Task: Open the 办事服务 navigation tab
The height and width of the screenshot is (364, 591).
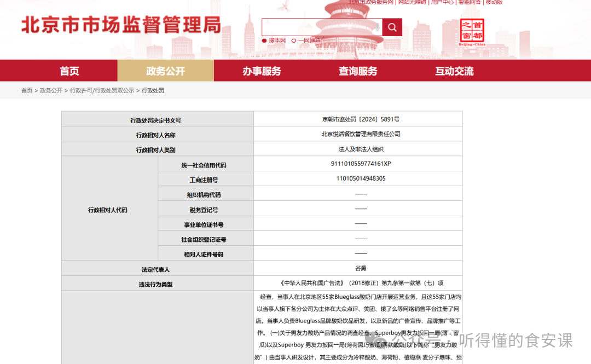Action: point(262,71)
